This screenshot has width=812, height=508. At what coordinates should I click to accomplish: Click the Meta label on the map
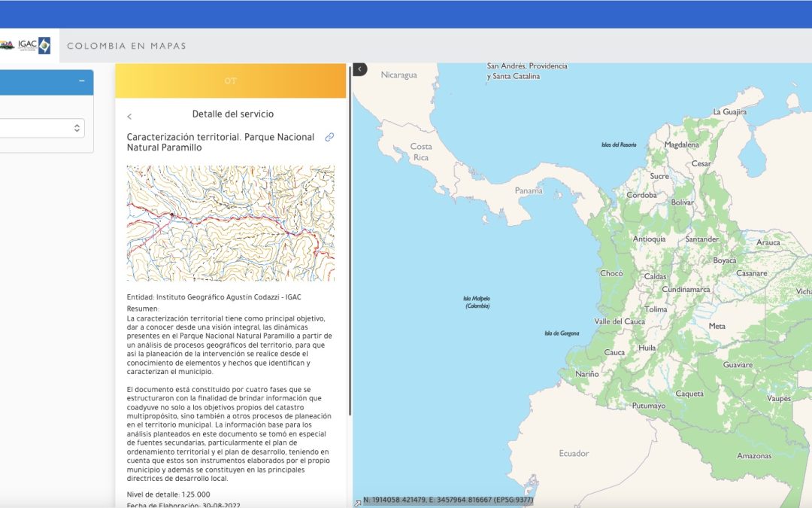pos(717,326)
